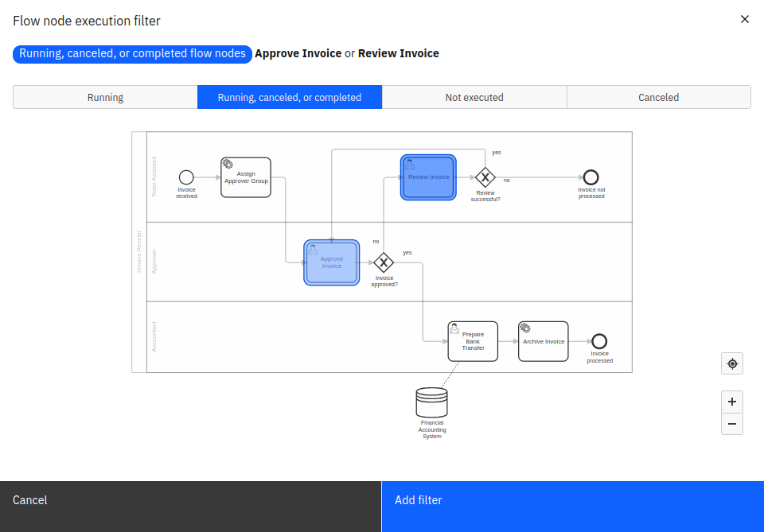
Task: Select the highlighted Approve Invoice task
Action: [x=331, y=262]
